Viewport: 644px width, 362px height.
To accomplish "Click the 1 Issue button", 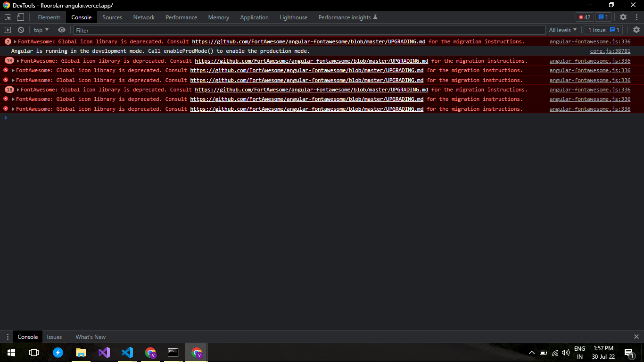I will (603, 30).
